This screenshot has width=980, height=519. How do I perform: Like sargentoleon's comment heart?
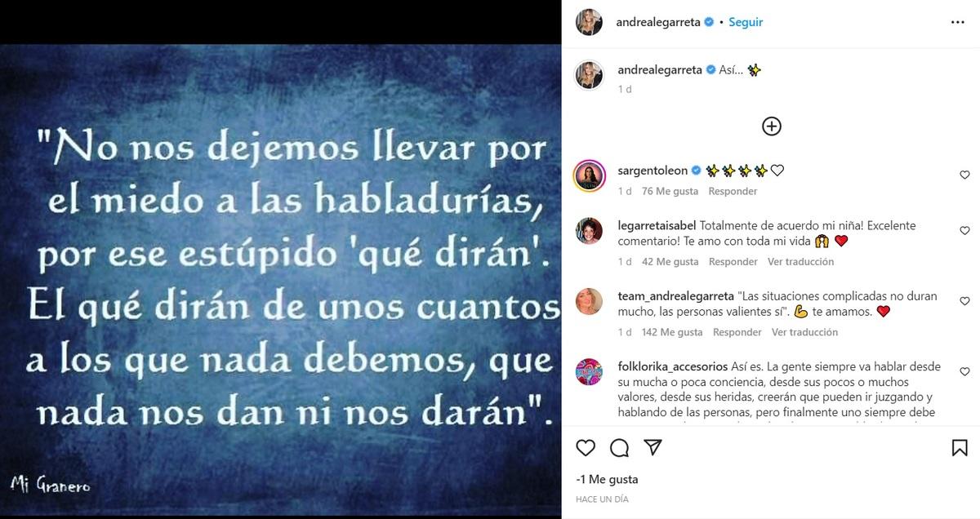pyautogui.click(x=964, y=175)
